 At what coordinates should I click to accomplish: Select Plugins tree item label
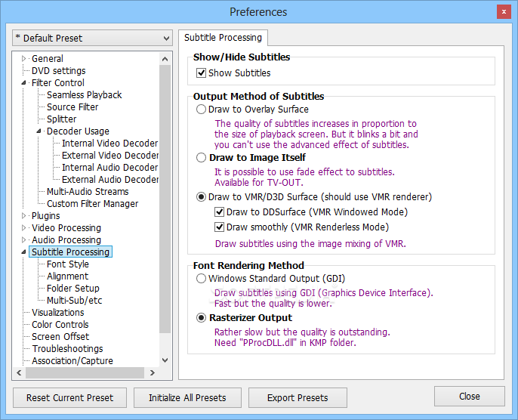pyautogui.click(x=45, y=216)
